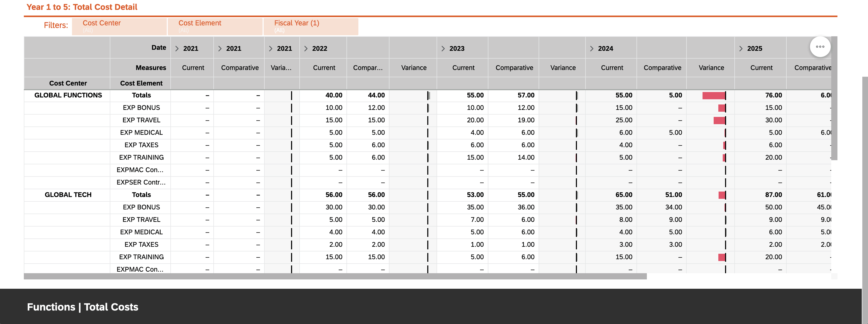Click the table's vertical scrollbar thumb

point(834,101)
